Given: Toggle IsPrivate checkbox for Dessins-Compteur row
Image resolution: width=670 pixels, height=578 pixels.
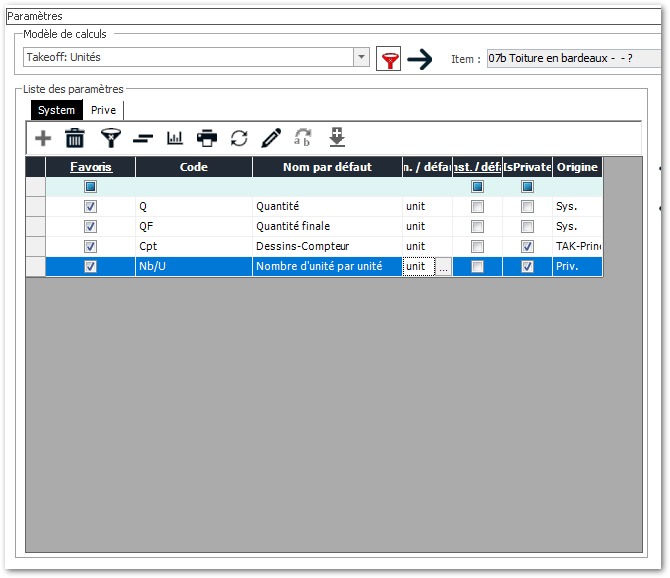Looking at the screenshot, I should (x=527, y=246).
